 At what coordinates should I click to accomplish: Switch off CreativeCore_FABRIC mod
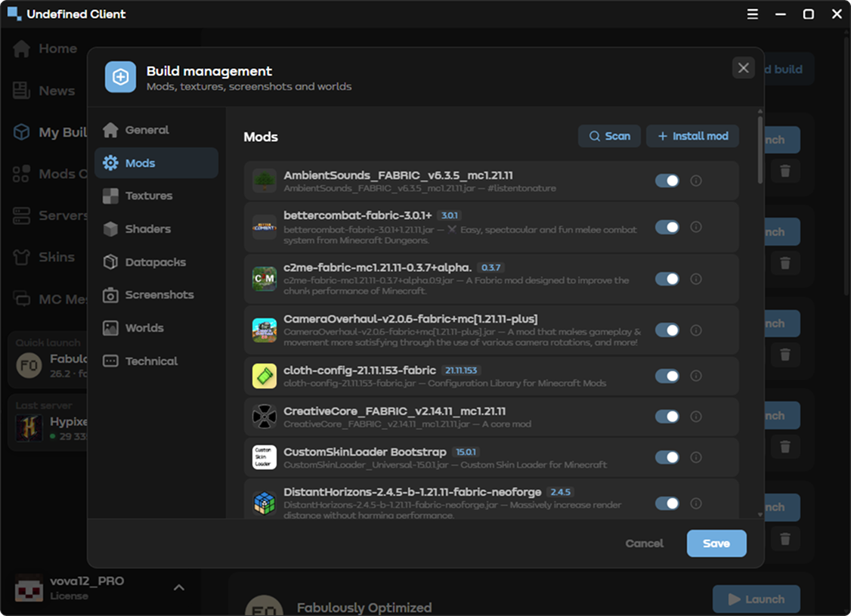click(x=667, y=416)
